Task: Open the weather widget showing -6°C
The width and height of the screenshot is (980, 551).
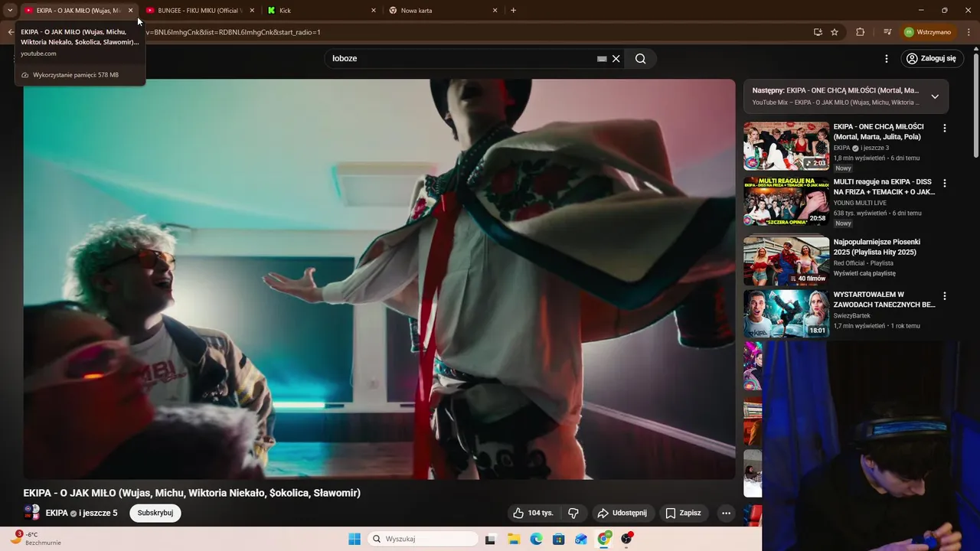Action: coord(34,538)
